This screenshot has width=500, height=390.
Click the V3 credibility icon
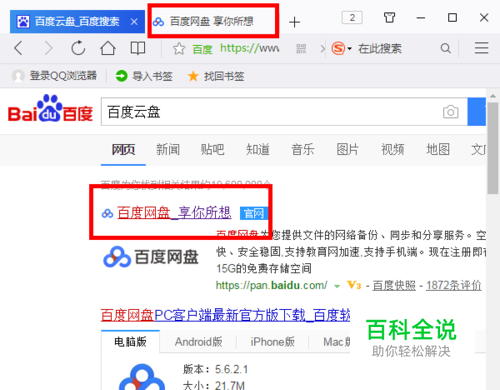(x=354, y=285)
